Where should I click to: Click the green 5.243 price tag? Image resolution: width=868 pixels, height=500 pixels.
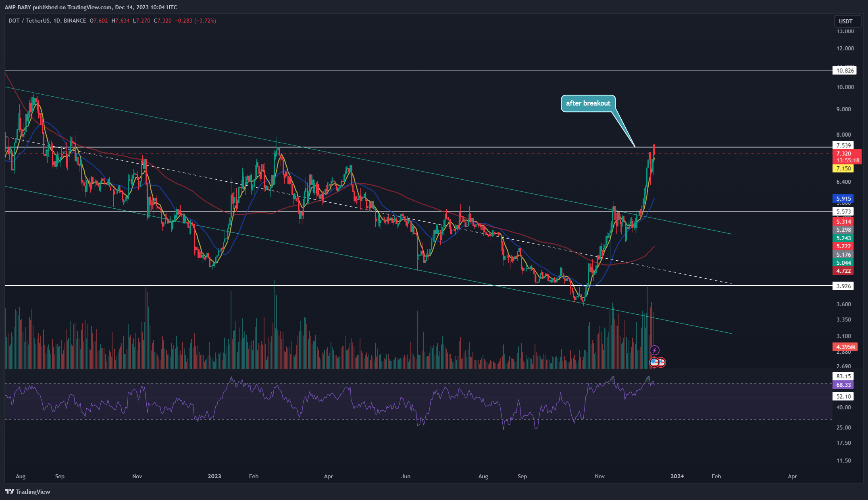[843, 238]
